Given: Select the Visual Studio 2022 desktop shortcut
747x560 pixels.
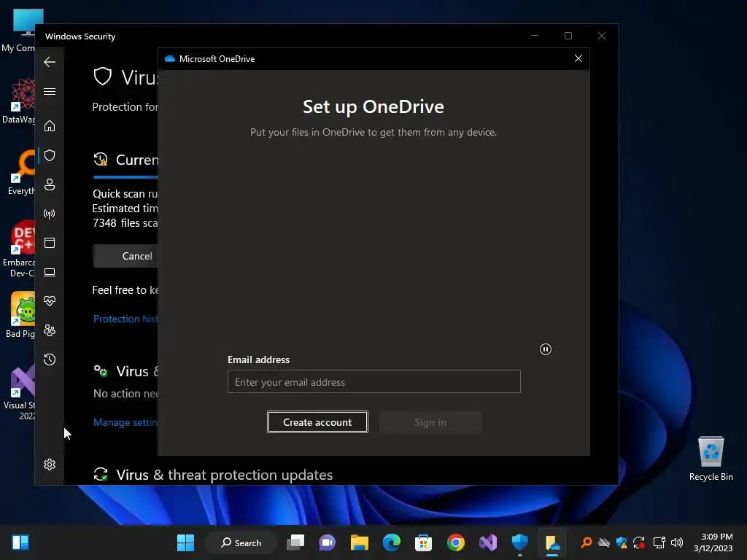Looking at the screenshot, I should (x=19, y=392).
